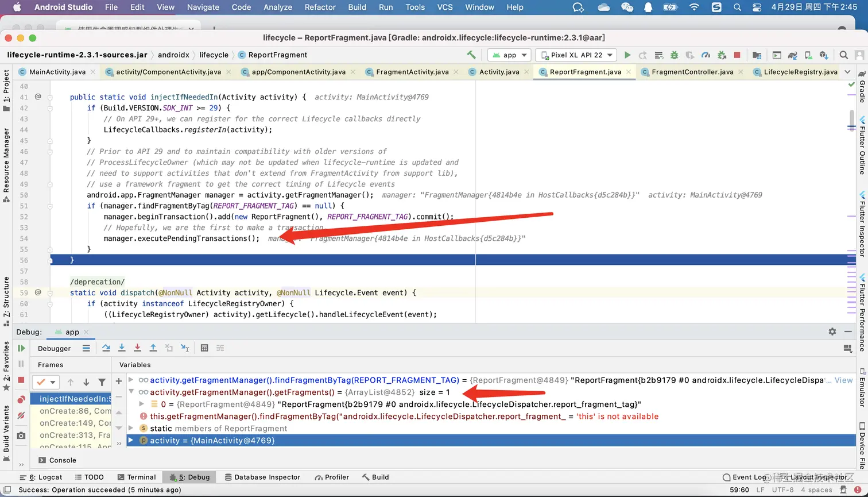868x497 pixels.
Task: Open the Console tab in Debug panel
Action: [x=57, y=460]
